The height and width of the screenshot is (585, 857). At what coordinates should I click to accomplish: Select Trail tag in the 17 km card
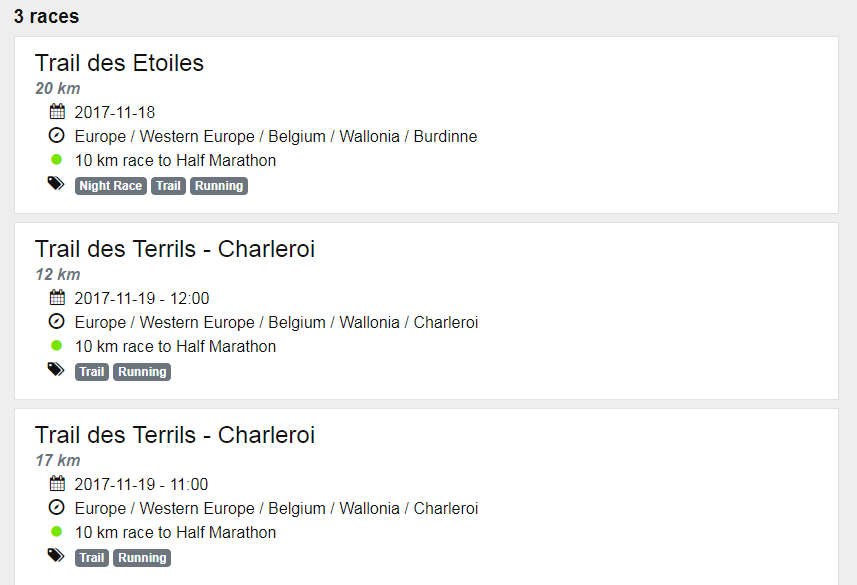92,558
